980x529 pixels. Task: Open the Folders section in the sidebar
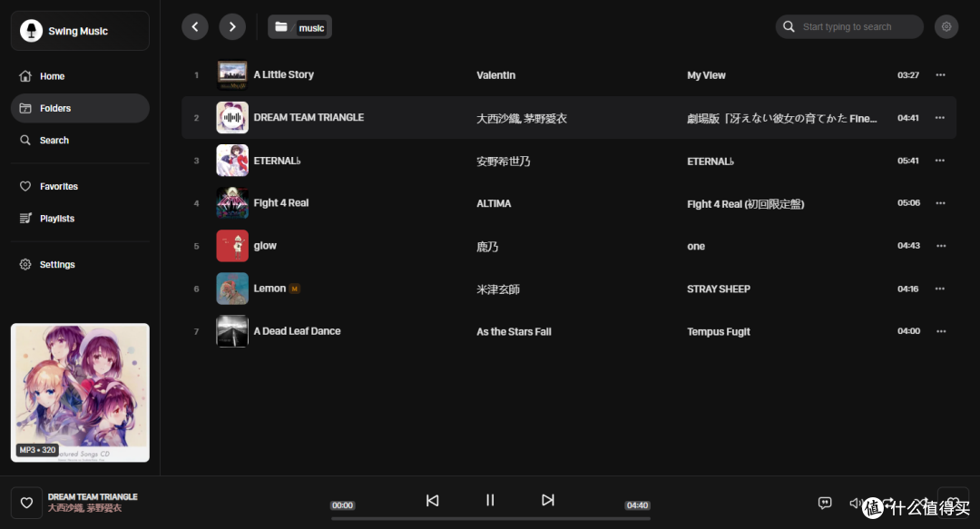(x=54, y=108)
